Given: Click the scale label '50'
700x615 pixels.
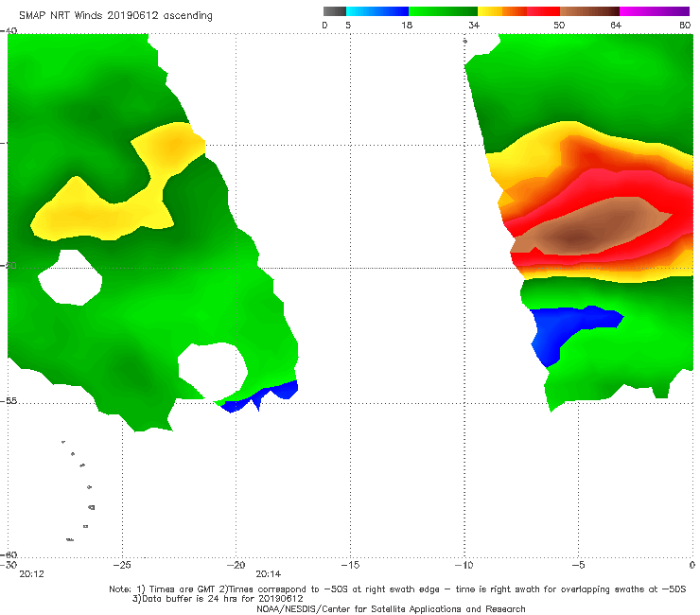Looking at the screenshot, I should (x=559, y=25).
